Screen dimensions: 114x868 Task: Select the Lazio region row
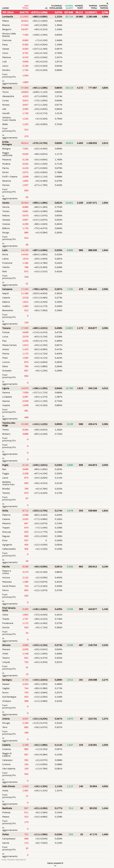tap(5, 250)
